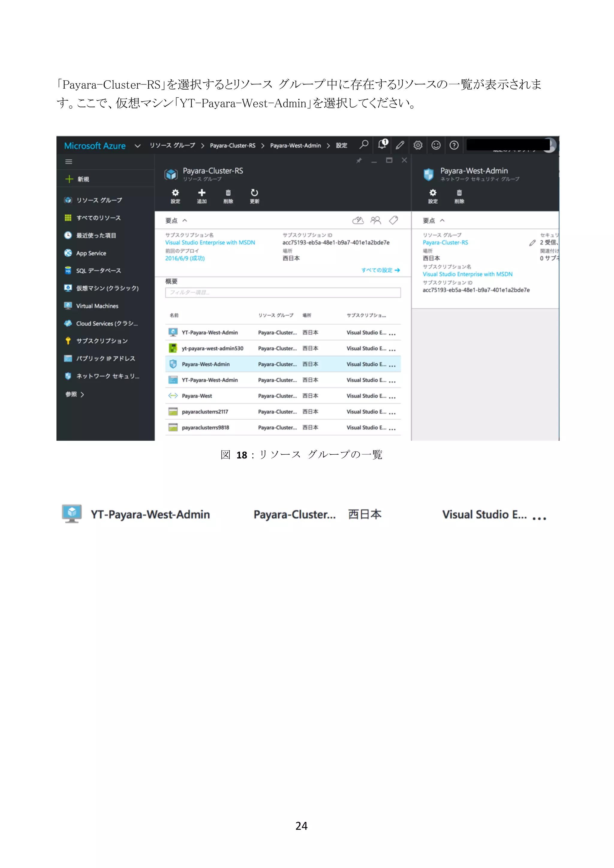The image size is (614, 868).
Task: Collapse 要点 section in Payara-West-Admin blade
Action: coord(442,220)
